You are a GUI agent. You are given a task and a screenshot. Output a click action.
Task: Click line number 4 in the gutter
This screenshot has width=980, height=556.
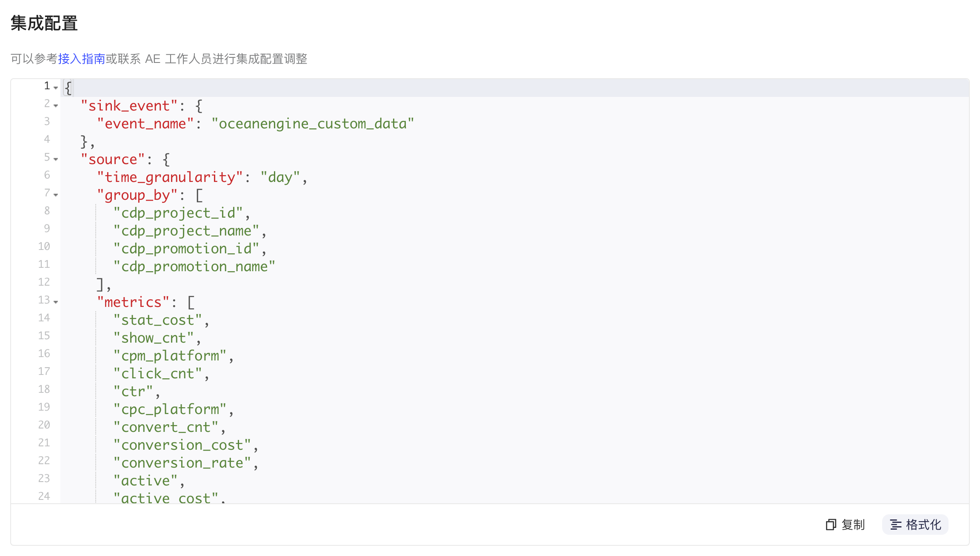pos(47,139)
